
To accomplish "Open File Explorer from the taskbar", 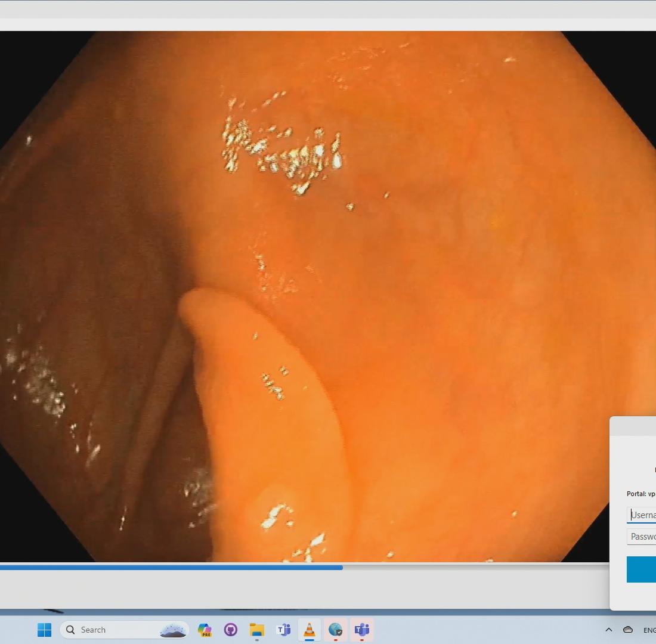I will 257,630.
